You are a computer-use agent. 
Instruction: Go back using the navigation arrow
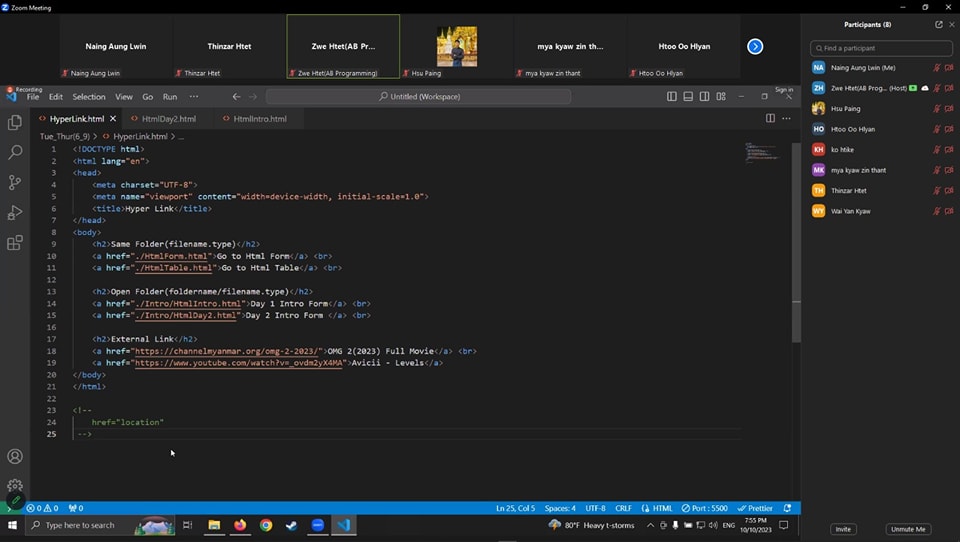(x=236, y=96)
